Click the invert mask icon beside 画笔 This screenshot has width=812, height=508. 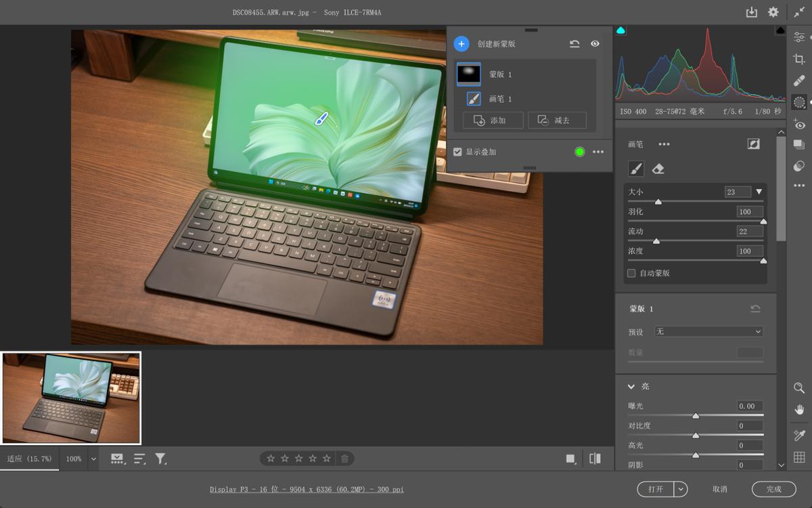coord(753,144)
